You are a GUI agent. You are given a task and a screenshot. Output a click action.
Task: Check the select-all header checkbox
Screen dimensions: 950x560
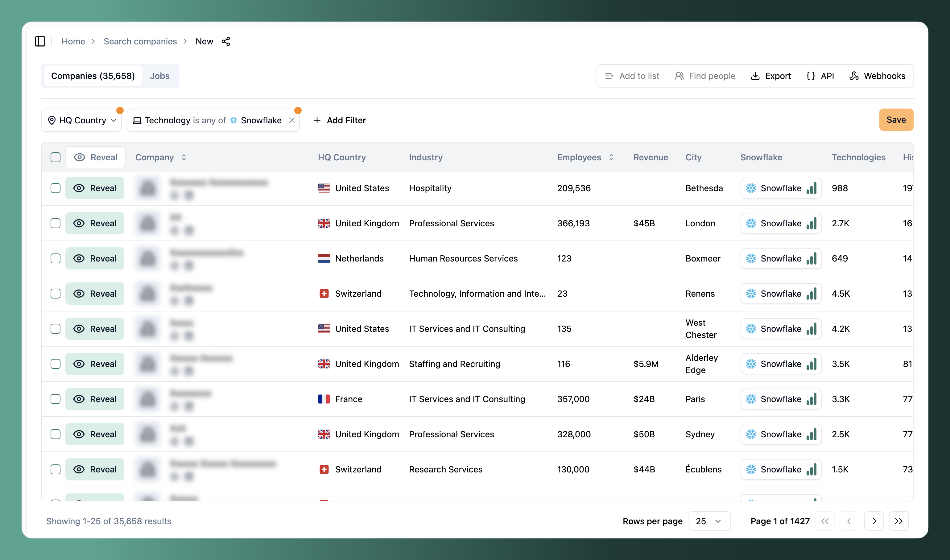tap(56, 157)
